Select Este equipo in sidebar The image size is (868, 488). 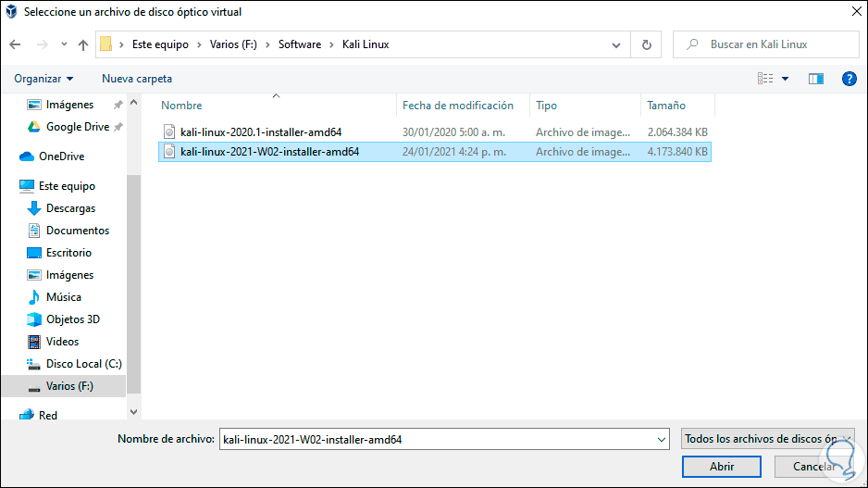tap(67, 186)
